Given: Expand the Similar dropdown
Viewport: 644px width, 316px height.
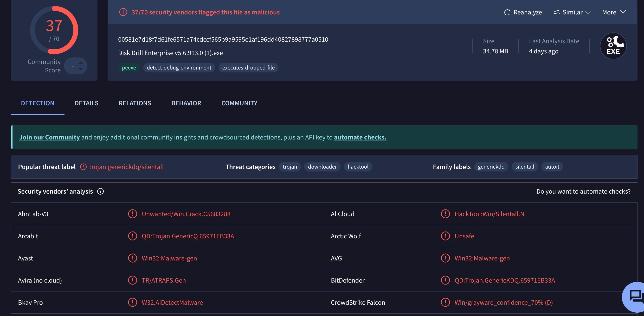Looking at the screenshot, I should point(572,12).
